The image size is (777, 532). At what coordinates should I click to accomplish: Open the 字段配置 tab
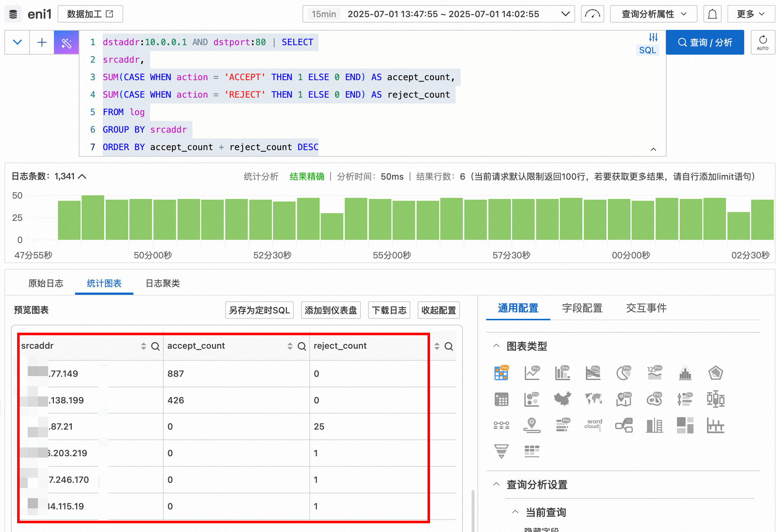pos(582,308)
